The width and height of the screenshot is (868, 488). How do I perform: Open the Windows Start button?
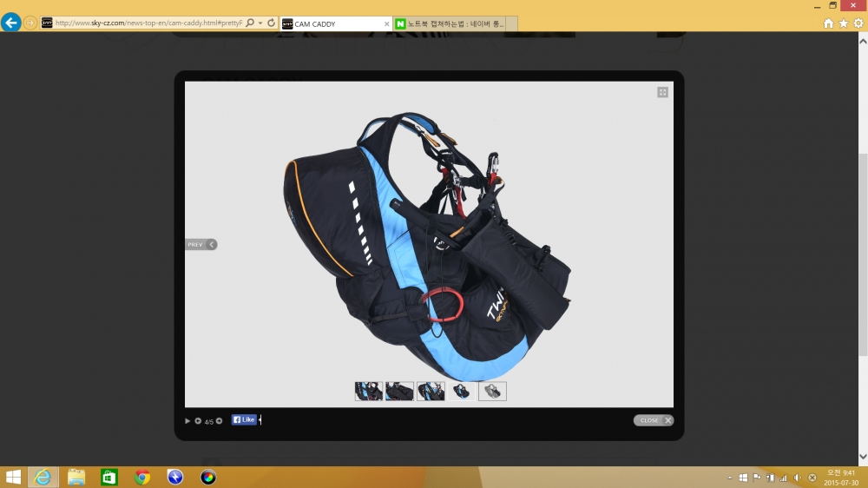pyautogui.click(x=12, y=477)
